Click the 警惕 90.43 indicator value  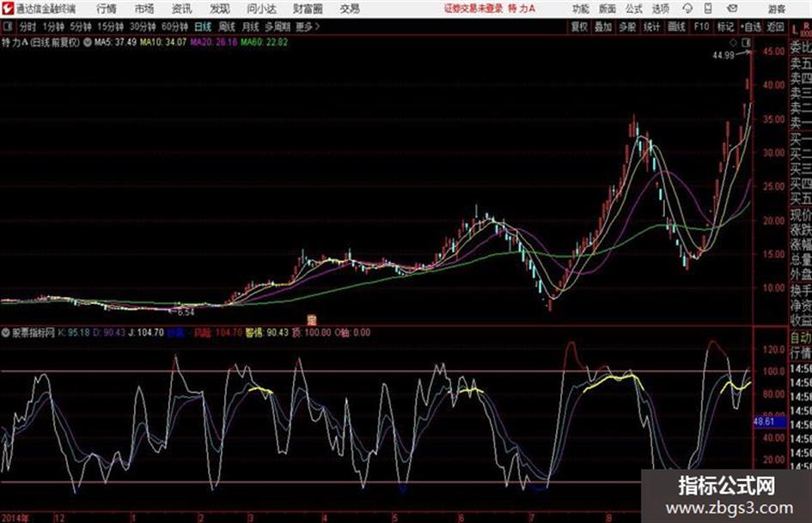click(x=266, y=332)
